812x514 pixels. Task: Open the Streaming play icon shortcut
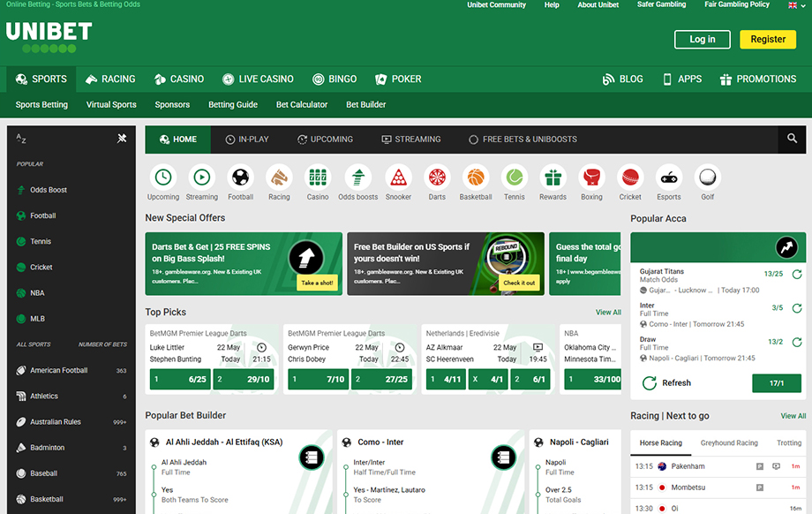202,178
